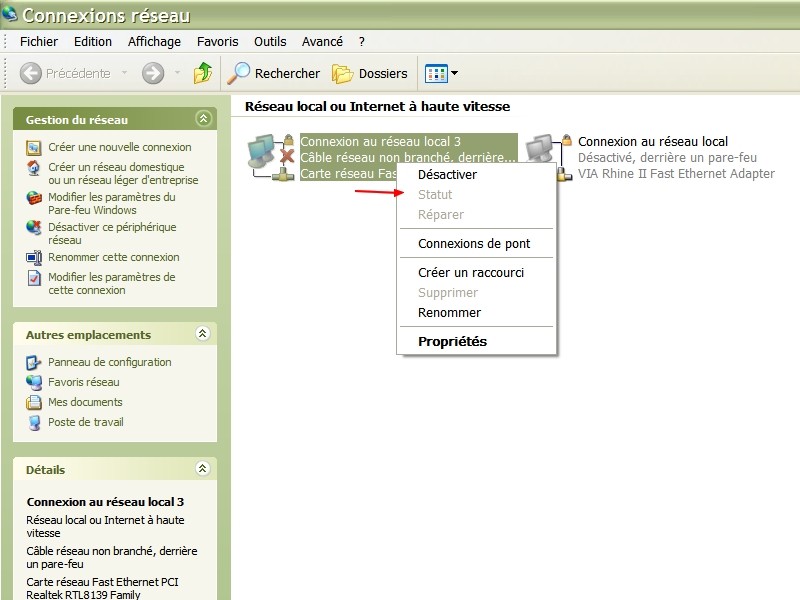Choose Désactiver in the context menu
This screenshot has height=600, width=800.
tap(447, 175)
